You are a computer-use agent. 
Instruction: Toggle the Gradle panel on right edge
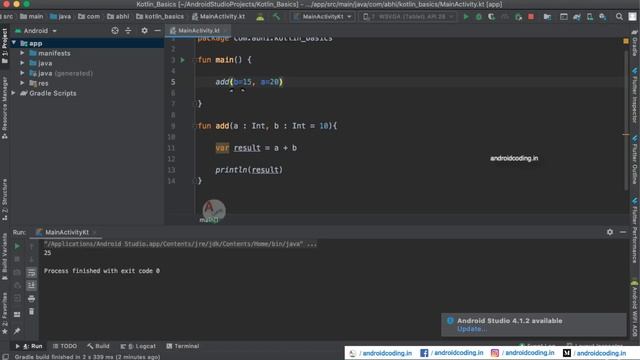[635, 43]
